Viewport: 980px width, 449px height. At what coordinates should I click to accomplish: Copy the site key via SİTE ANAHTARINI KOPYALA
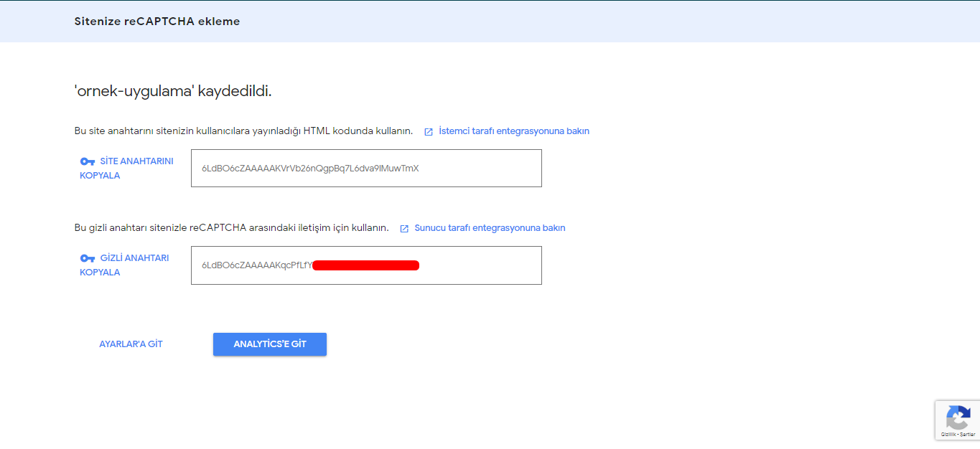coord(126,169)
